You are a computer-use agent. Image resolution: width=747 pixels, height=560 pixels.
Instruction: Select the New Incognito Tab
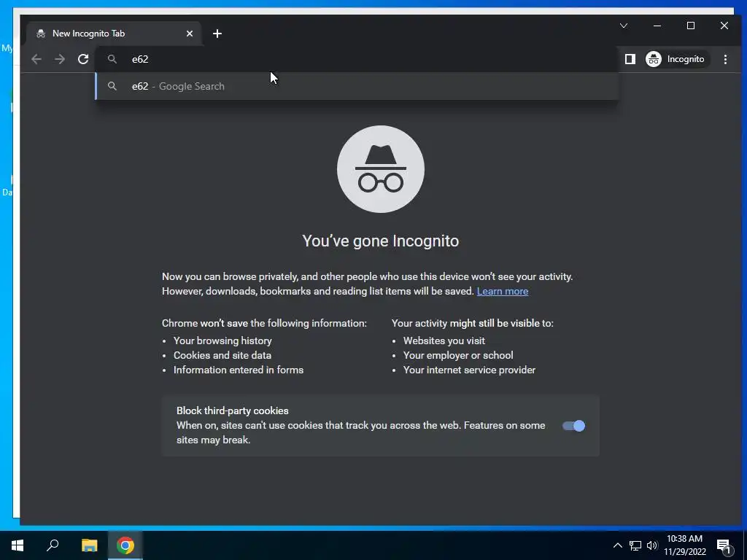pyautogui.click(x=114, y=34)
